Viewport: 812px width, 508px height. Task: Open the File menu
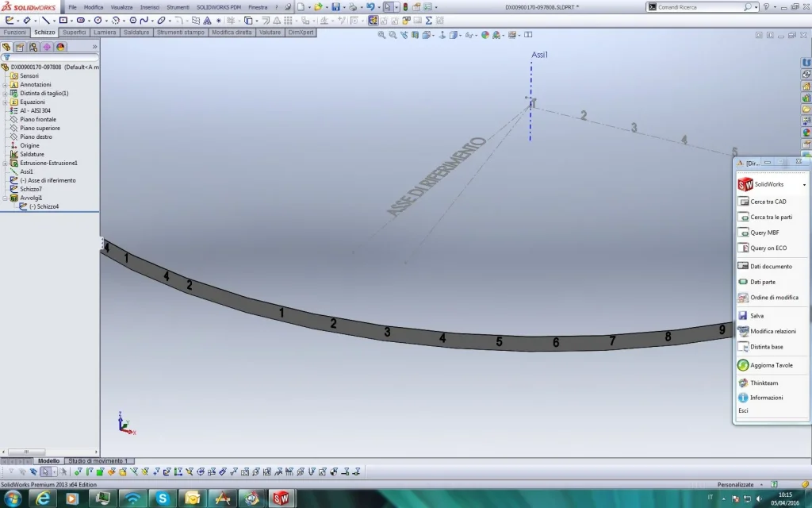coord(72,7)
